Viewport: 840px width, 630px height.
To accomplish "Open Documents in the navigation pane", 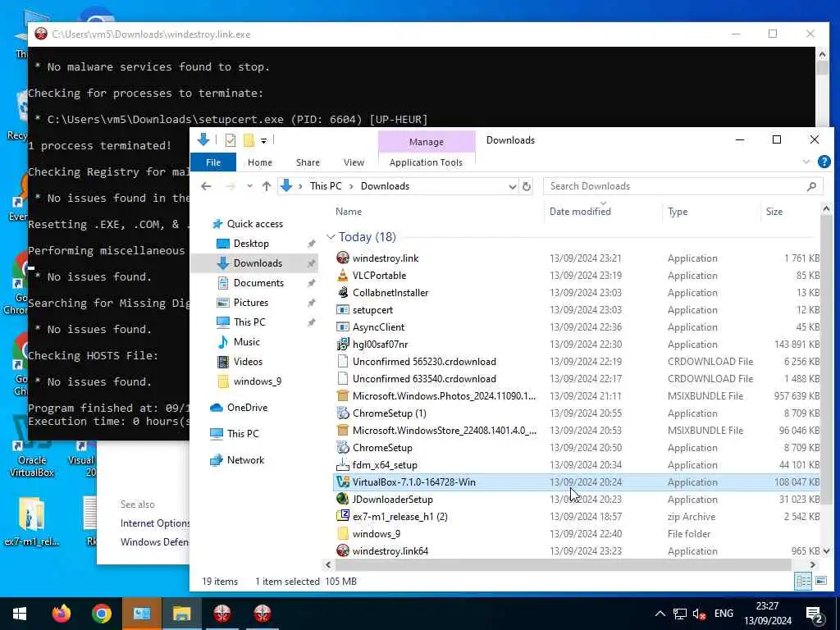I will 258,283.
